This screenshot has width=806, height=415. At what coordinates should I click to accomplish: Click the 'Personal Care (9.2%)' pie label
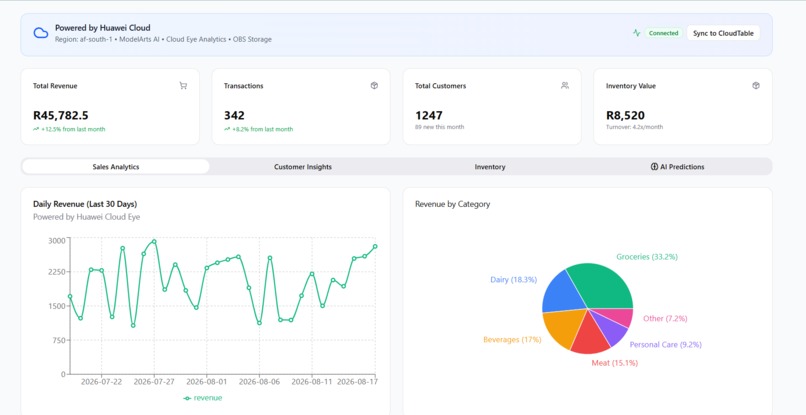[665, 345]
